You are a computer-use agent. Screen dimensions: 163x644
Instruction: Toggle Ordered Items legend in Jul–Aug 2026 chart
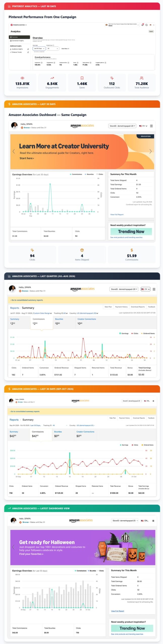click(x=148, y=334)
